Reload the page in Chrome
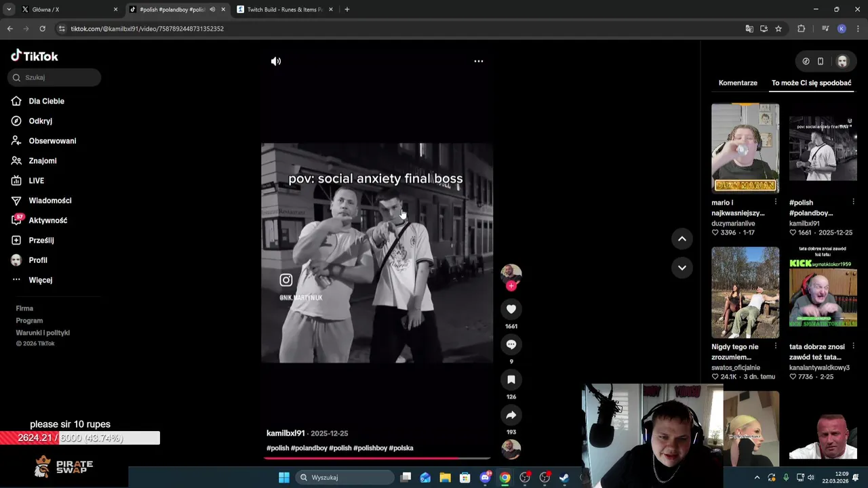This screenshot has width=868, height=488. 42,28
